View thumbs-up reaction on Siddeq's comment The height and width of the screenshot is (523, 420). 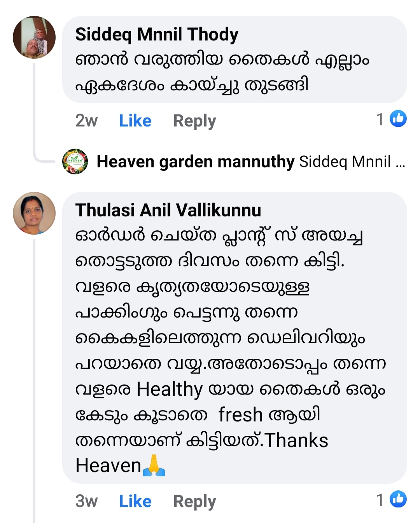pos(398,119)
